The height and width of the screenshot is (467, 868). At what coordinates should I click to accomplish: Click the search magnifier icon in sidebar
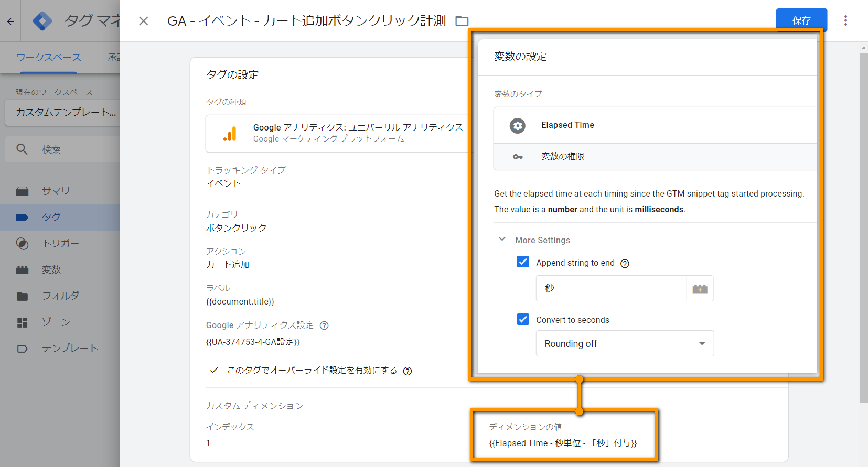coord(22,149)
